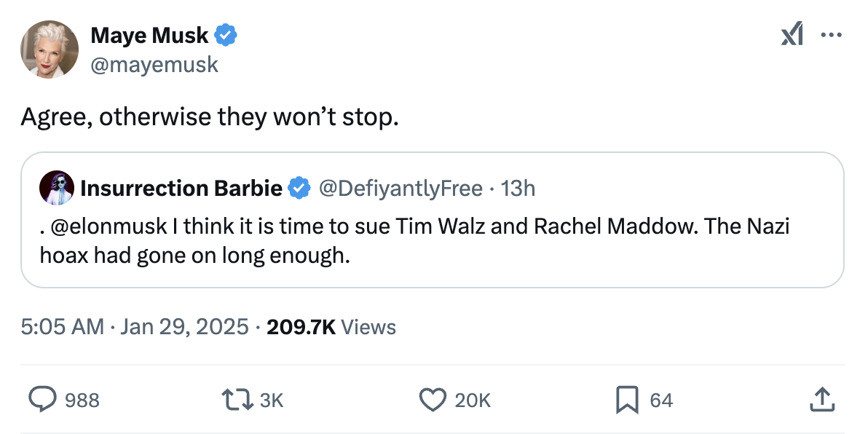The image size is (868, 434).
Task: Open the @mayemusk handle link
Action: coord(154,64)
